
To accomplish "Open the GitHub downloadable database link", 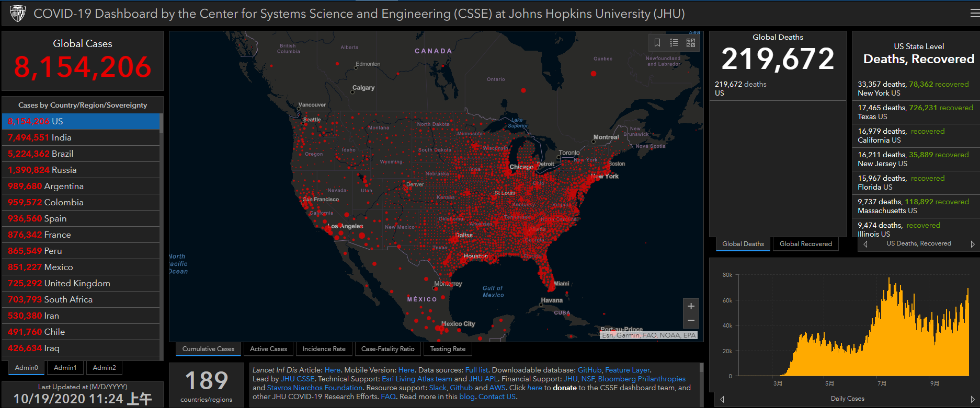I will tap(589, 370).
